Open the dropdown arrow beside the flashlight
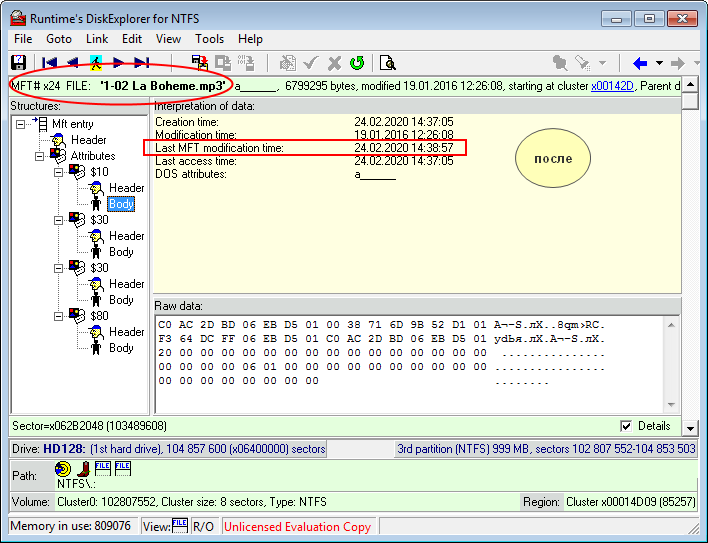 (x=602, y=63)
